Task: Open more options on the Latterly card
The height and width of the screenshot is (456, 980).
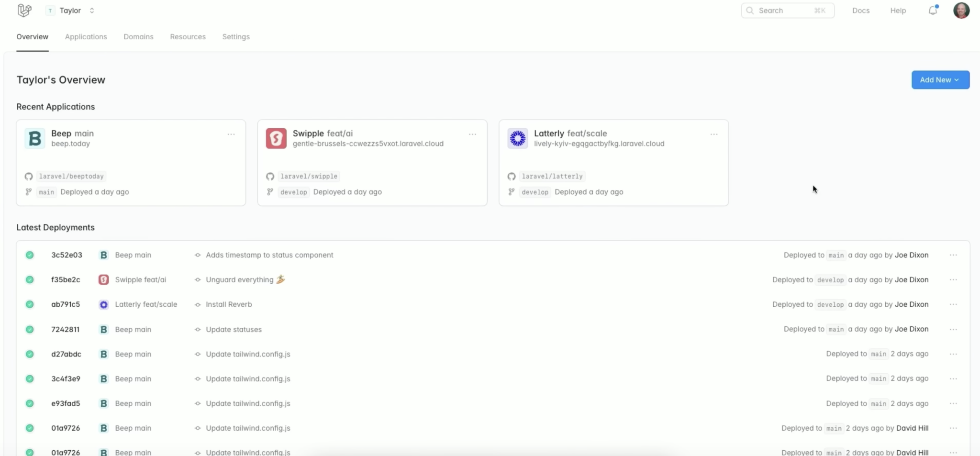Action: click(714, 134)
